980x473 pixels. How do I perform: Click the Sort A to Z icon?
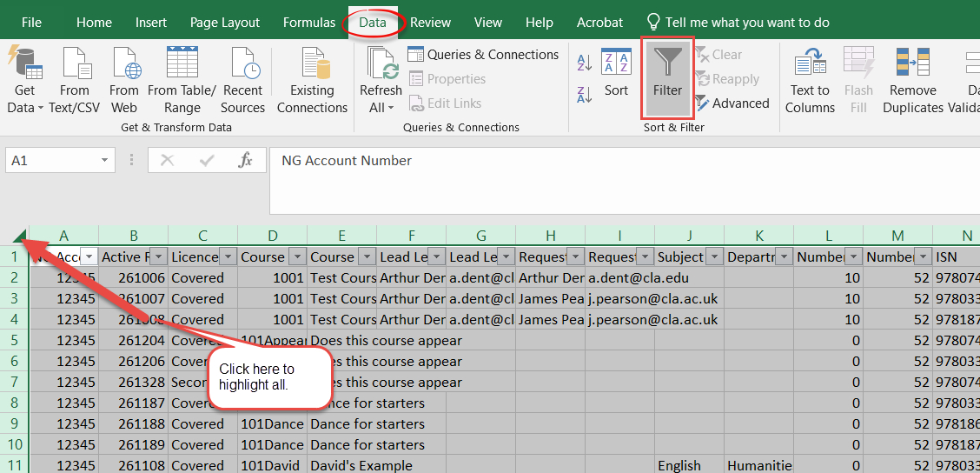coord(584,63)
